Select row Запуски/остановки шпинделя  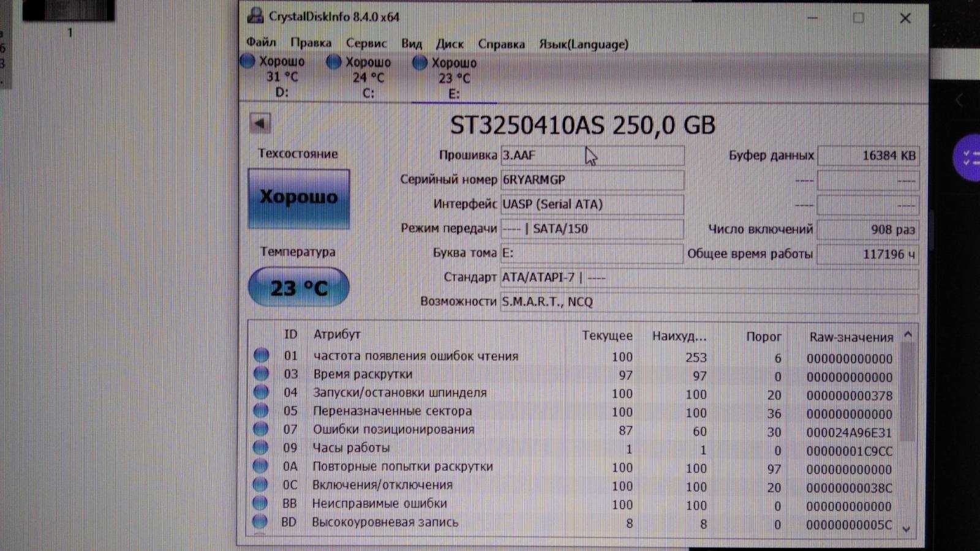click(x=575, y=394)
